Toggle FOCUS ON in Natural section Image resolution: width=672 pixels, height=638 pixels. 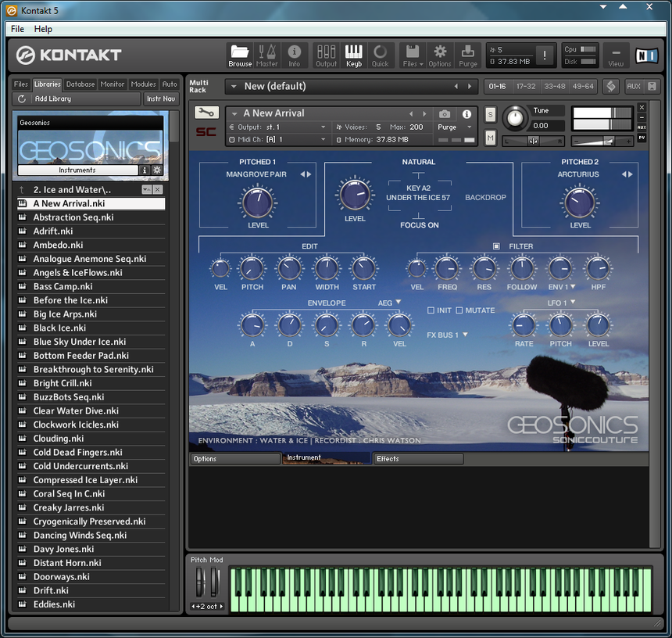pos(419,225)
